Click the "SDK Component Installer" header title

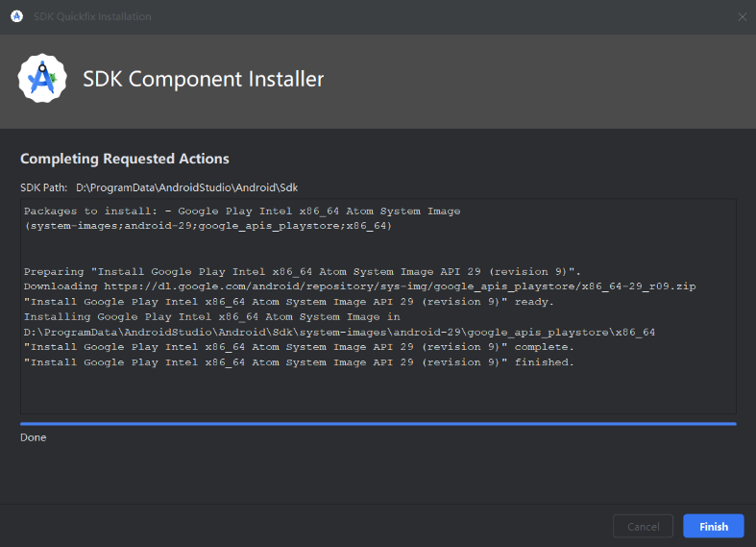204,79
